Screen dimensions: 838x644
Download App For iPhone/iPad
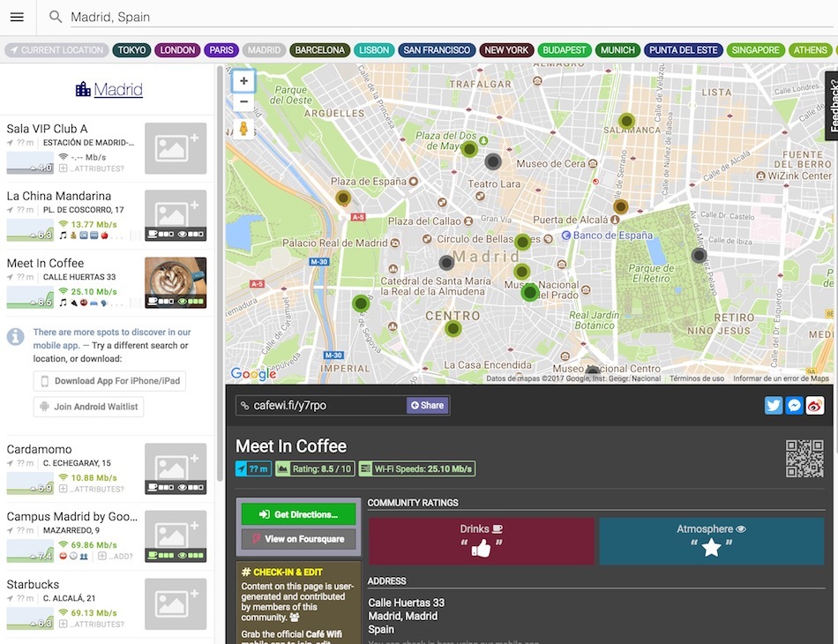click(x=109, y=381)
